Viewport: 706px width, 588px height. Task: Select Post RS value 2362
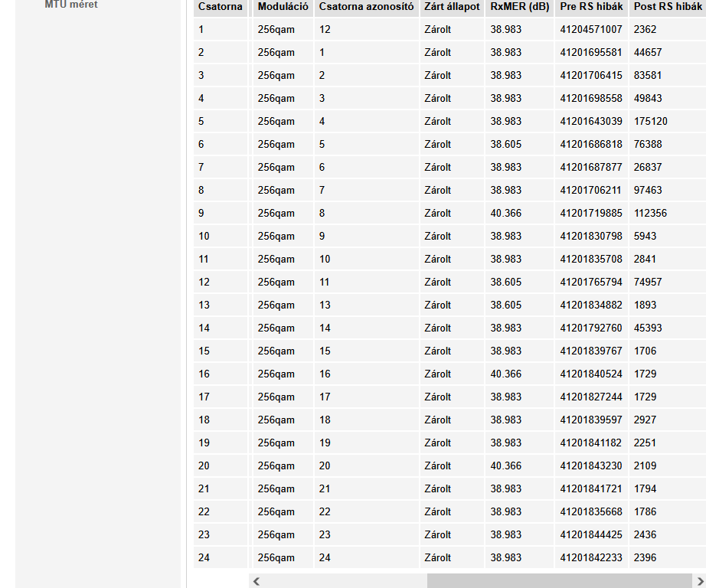[x=645, y=29]
